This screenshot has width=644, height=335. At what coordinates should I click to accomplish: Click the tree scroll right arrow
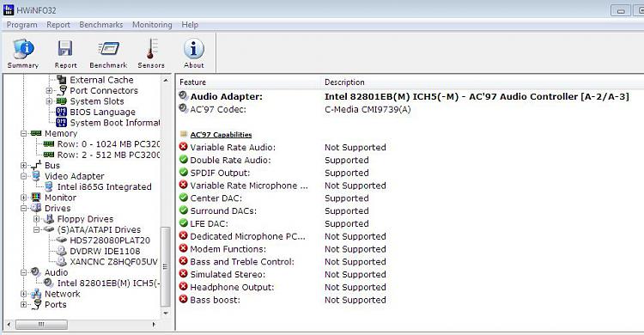tap(154, 325)
